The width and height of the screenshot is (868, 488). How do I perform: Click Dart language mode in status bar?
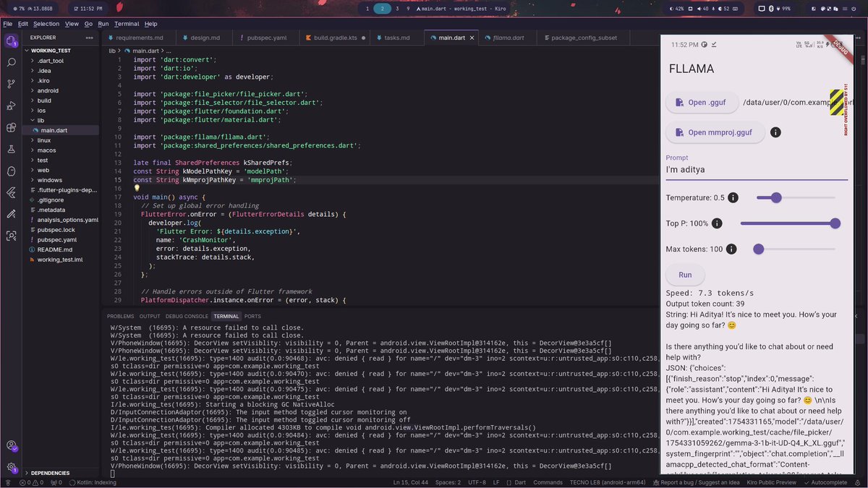point(519,482)
